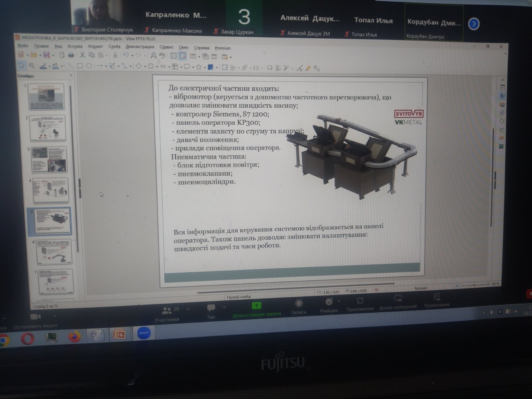The image size is (532, 399).
Task: Expand connector tool dropdown arrow
Action: [131, 66]
